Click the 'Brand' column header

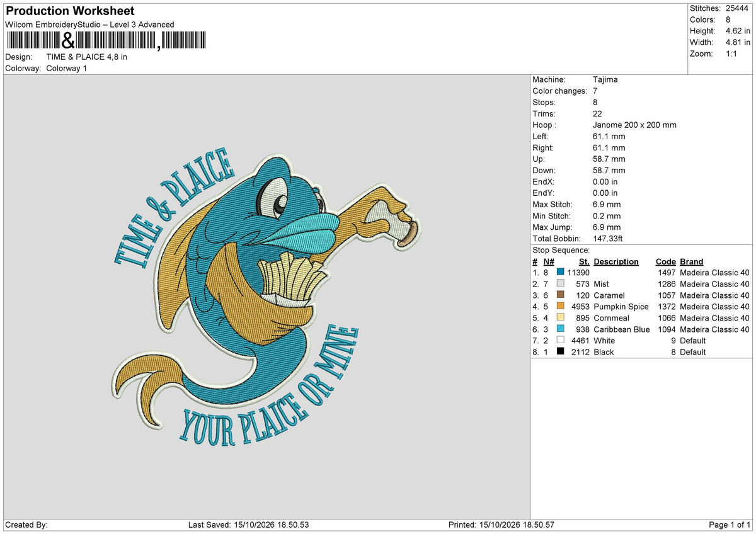(692, 261)
